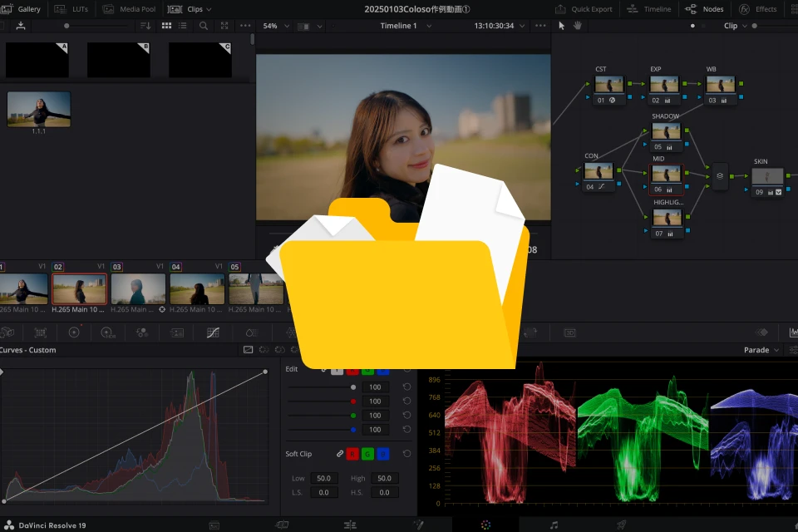798x532 pixels.
Task: Select timeline clip 03 thumbnail
Action: coord(138,288)
